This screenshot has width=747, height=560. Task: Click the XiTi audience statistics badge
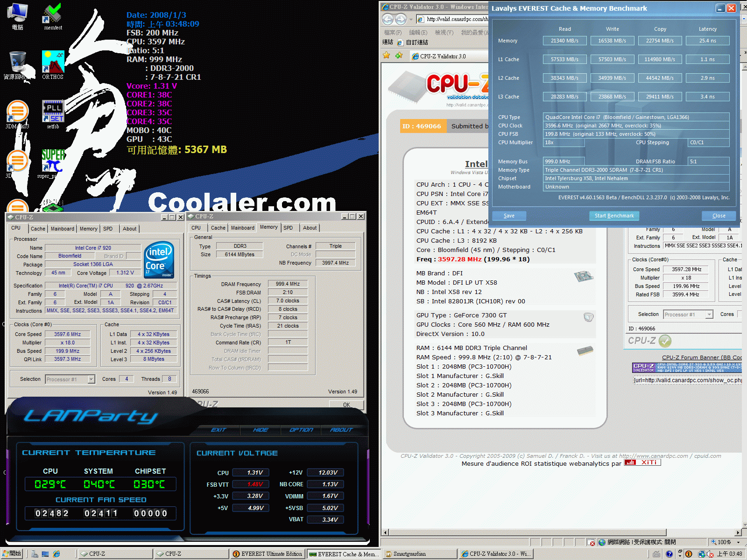pyautogui.click(x=642, y=462)
